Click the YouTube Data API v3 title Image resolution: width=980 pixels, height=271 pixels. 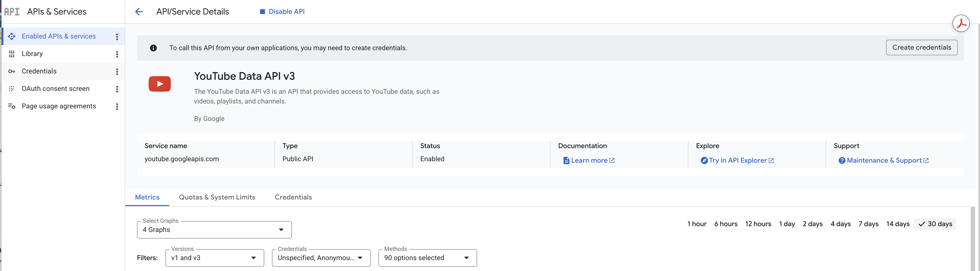244,76
